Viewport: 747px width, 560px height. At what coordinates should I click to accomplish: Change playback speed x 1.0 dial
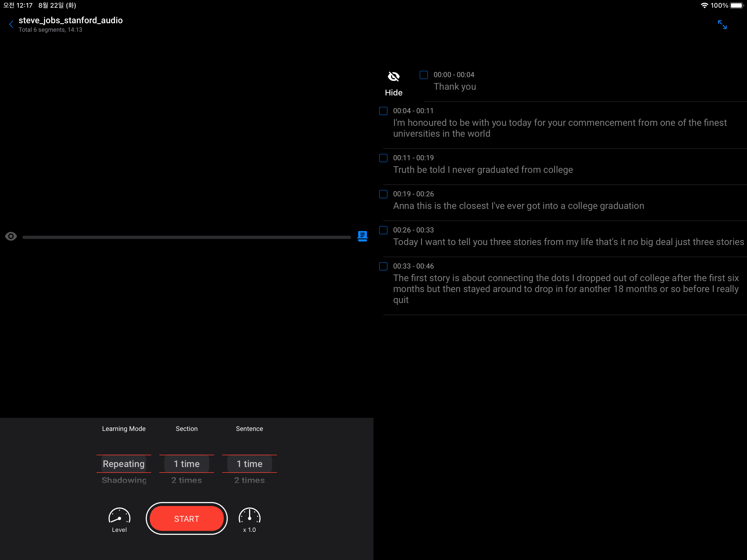point(250,520)
